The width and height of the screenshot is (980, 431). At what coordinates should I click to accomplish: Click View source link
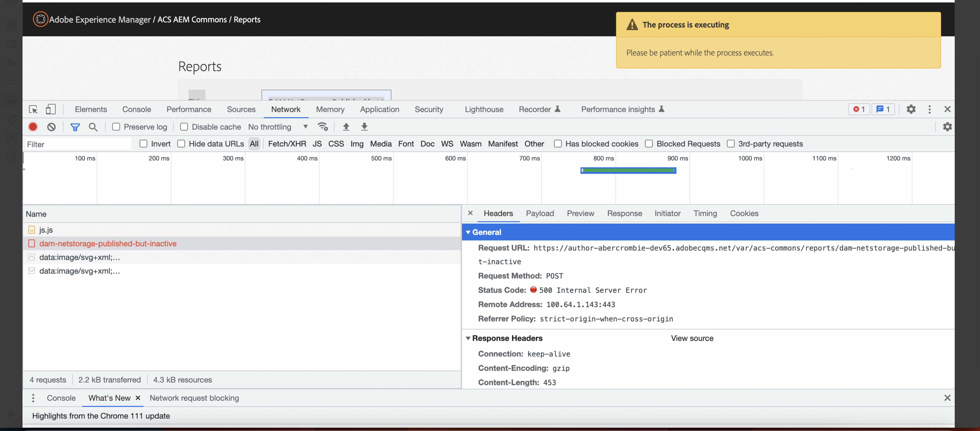coord(692,338)
